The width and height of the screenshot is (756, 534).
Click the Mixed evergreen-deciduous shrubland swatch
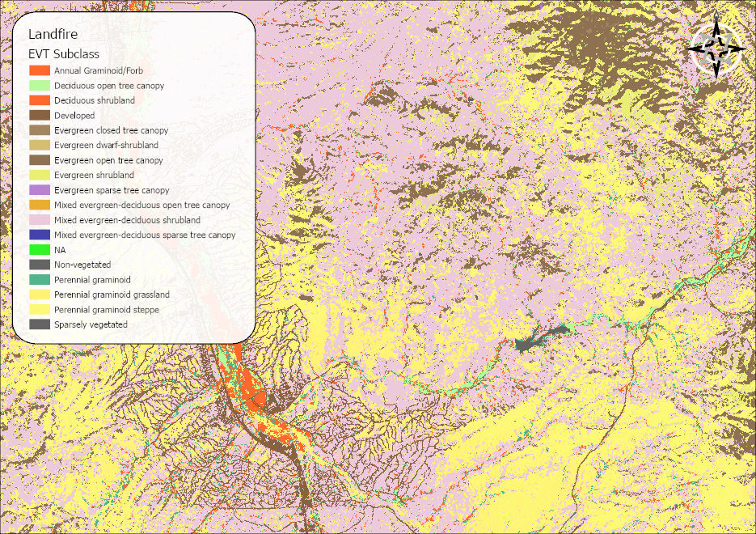[40, 220]
